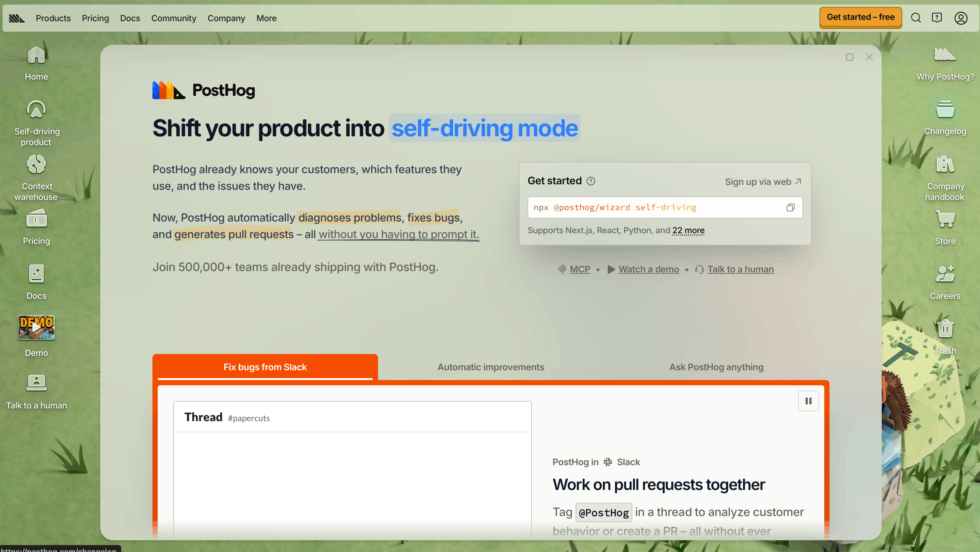Click the colorful PostHog logo in the window
980x552 pixels.
204,90
